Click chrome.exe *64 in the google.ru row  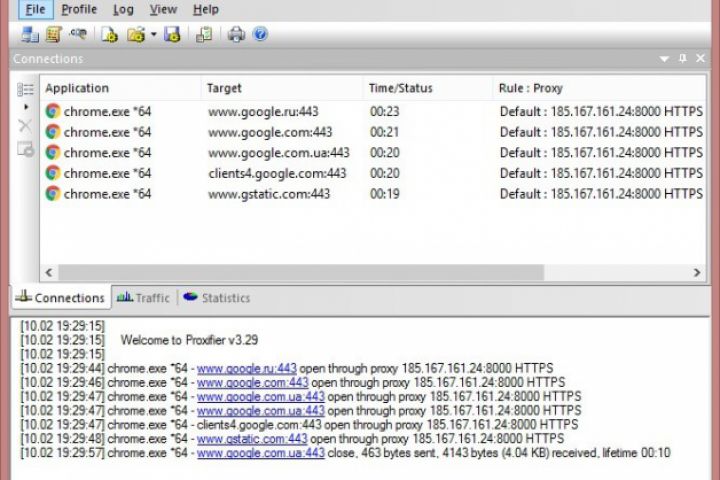pyautogui.click(x=107, y=112)
